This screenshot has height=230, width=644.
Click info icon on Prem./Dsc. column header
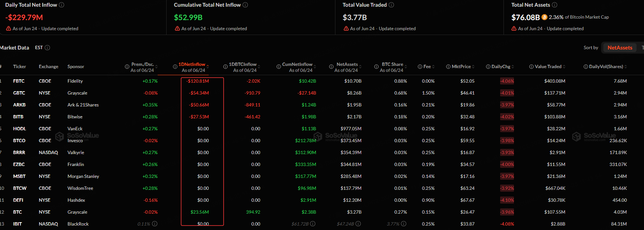coord(127,67)
